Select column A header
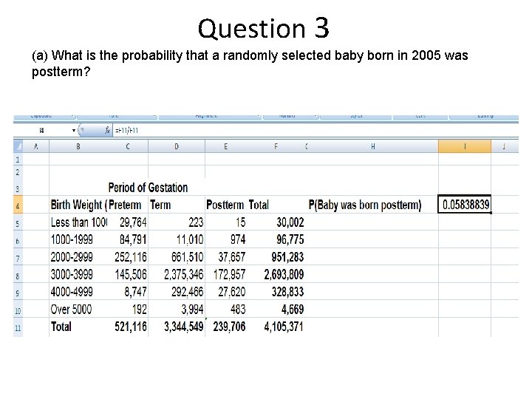Viewport: 532px width, 399px height. 36,146
